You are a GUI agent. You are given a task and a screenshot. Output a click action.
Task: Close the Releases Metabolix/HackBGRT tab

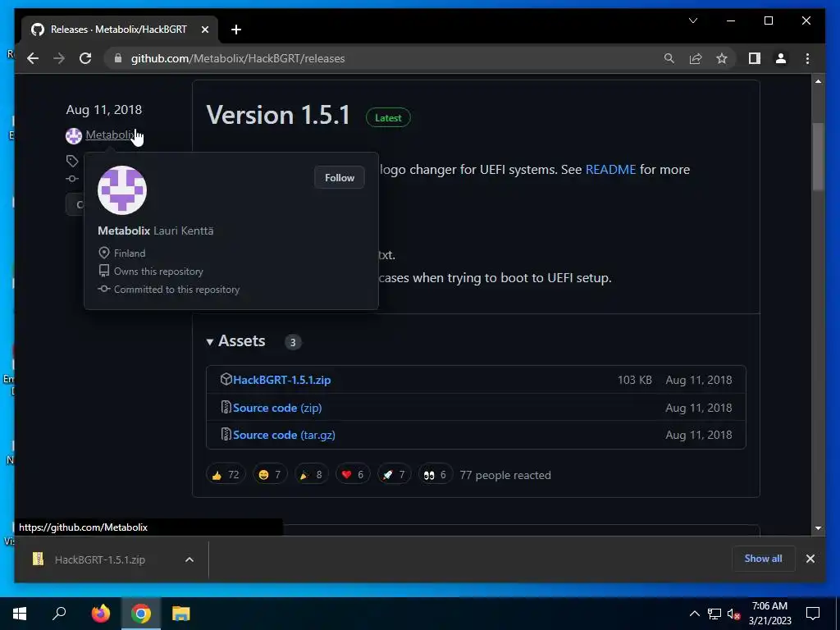204,30
